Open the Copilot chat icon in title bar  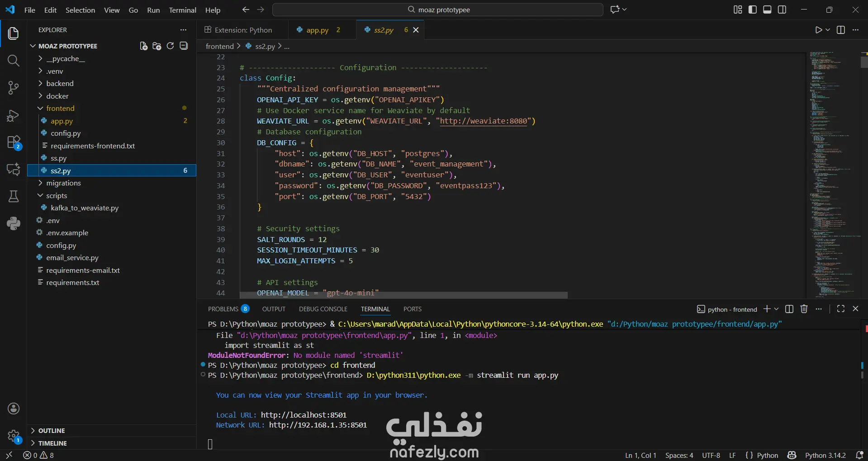[615, 10]
